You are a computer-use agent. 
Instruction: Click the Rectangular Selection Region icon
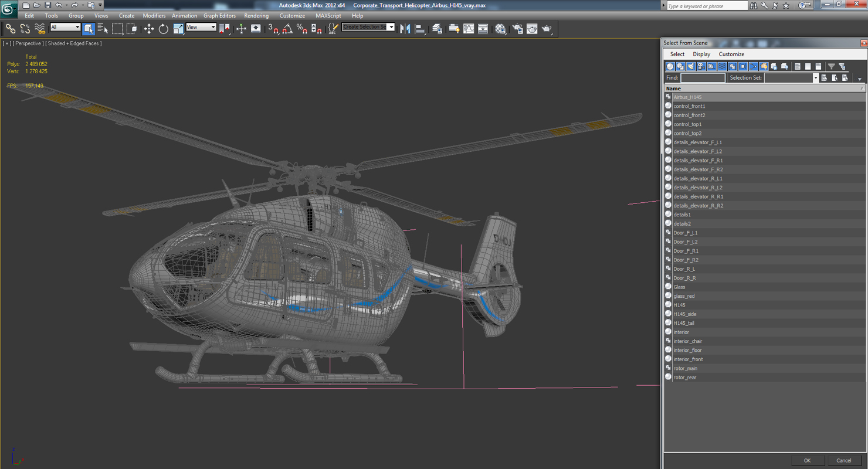pos(117,28)
